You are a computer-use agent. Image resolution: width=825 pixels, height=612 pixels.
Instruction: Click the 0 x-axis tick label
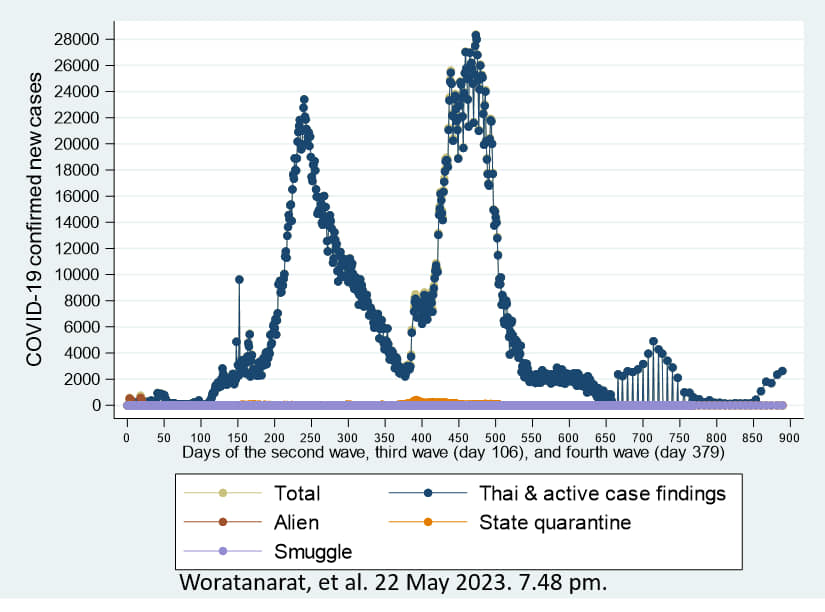(127, 436)
